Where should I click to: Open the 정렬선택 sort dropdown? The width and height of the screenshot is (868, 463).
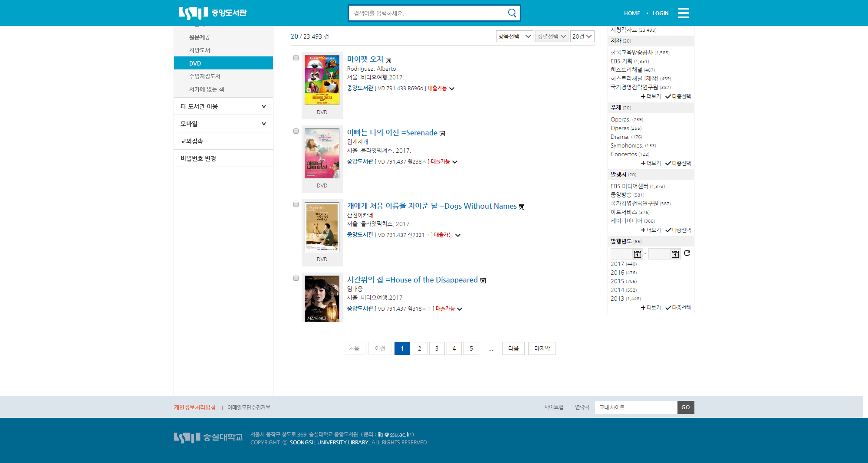point(552,36)
